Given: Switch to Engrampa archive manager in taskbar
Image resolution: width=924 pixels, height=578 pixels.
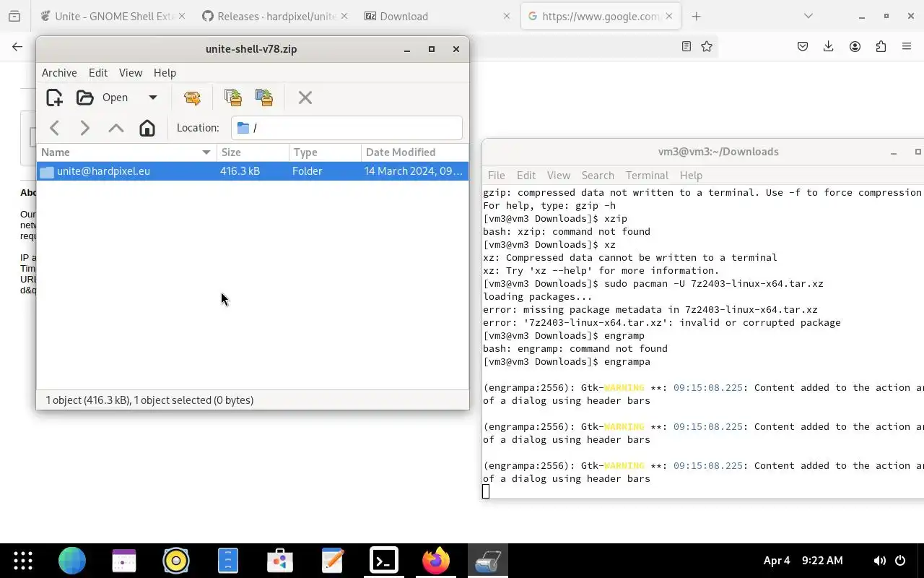Looking at the screenshot, I should pos(488,561).
